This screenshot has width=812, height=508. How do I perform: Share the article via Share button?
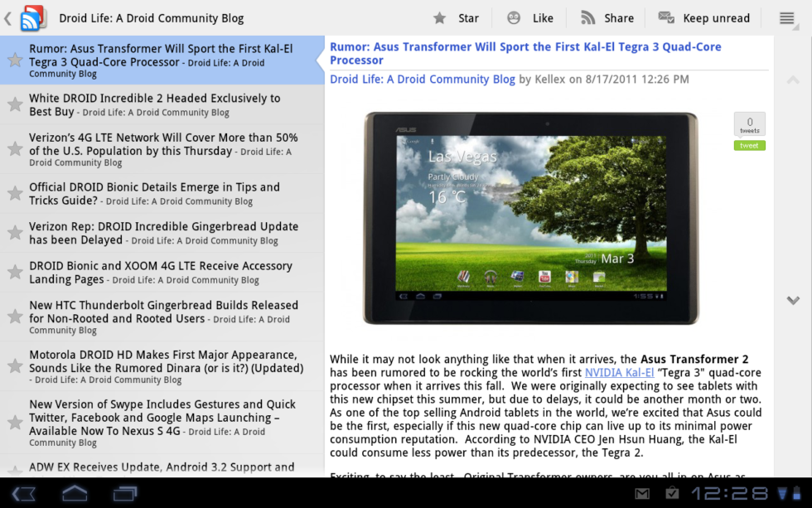[x=607, y=18]
